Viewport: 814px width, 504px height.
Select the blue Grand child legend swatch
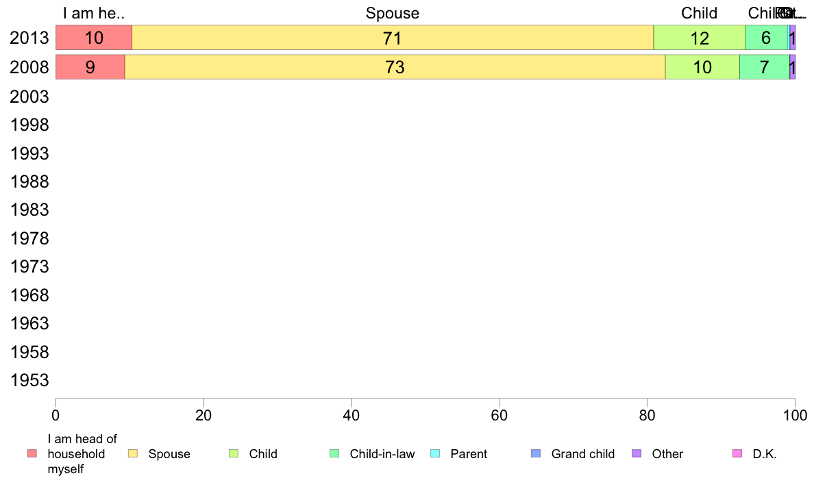click(x=535, y=453)
